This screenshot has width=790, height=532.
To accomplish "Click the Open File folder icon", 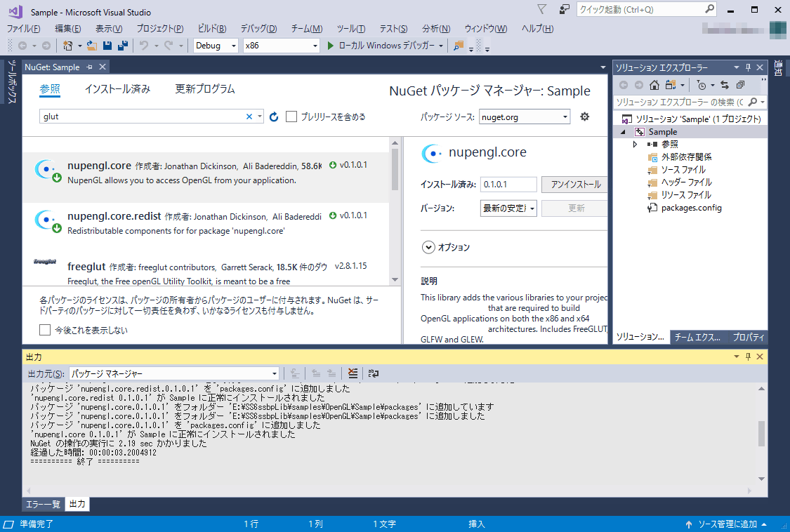I will [x=92, y=46].
